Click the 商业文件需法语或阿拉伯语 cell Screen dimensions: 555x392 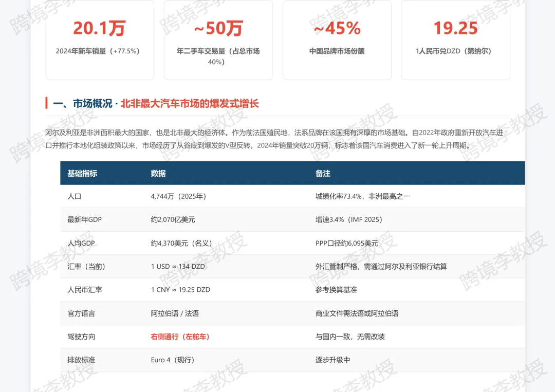point(357,313)
